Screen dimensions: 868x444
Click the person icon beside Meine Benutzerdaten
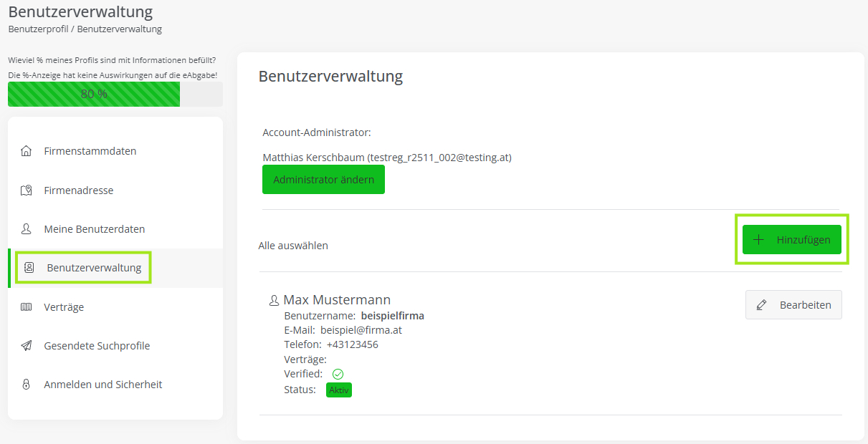pyautogui.click(x=27, y=229)
